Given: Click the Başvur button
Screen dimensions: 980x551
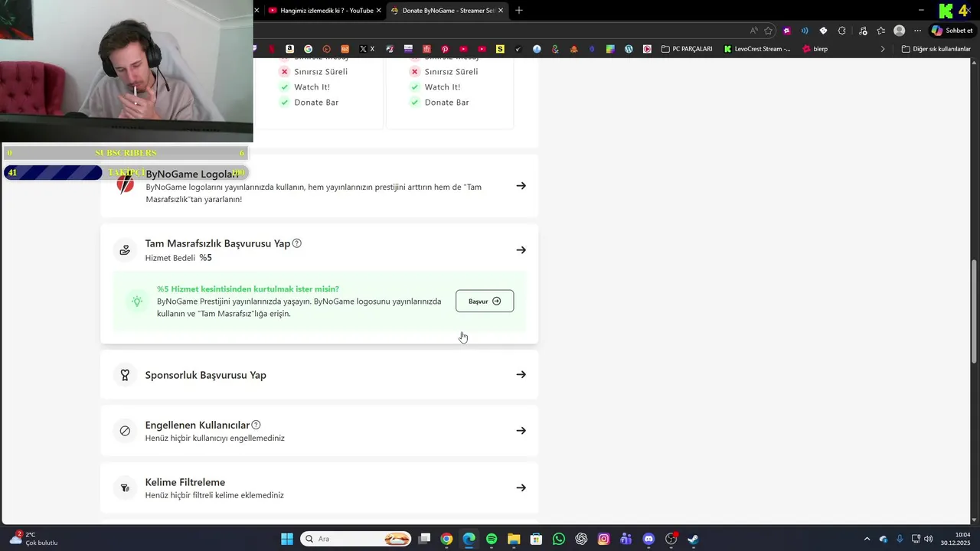Looking at the screenshot, I should (x=485, y=302).
